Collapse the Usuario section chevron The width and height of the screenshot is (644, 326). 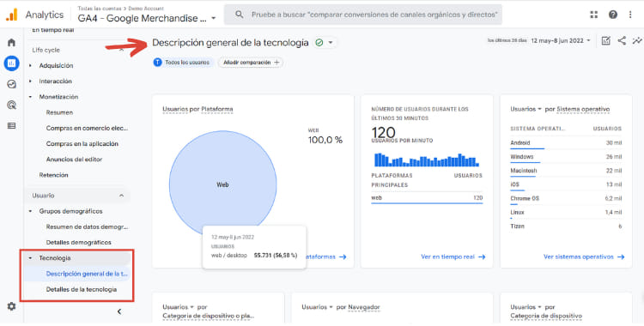coord(121,196)
